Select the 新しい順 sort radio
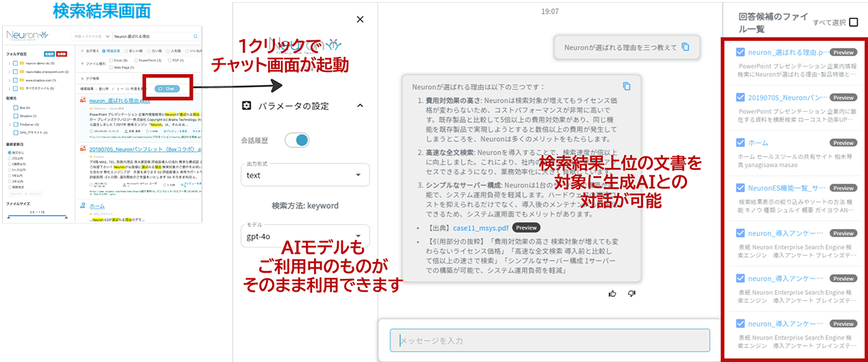Image resolution: width=868 pixels, height=362 pixels. pyautogui.click(x=128, y=50)
